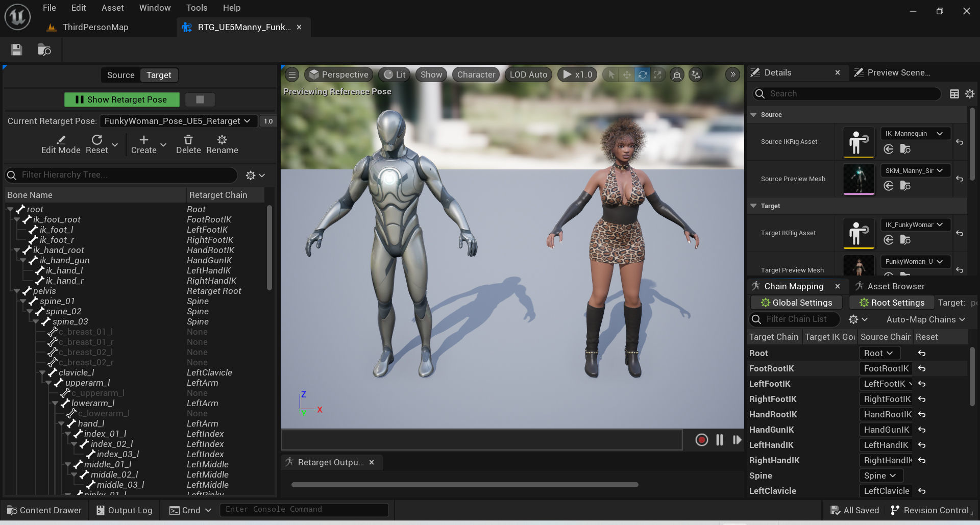Open Spine source chain dropdown
The image size is (980, 525).
(x=880, y=476)
